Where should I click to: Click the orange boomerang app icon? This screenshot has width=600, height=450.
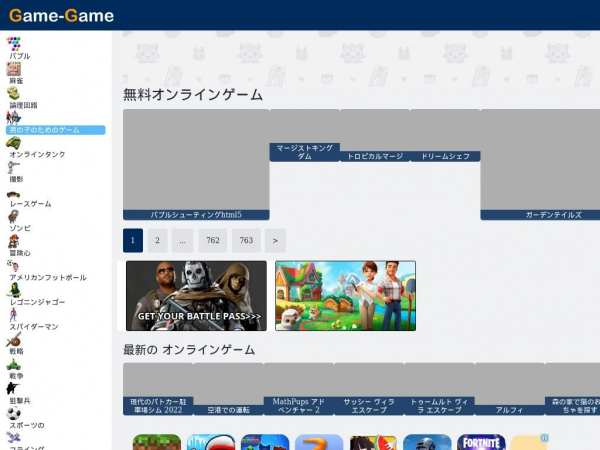coord(319,442)
